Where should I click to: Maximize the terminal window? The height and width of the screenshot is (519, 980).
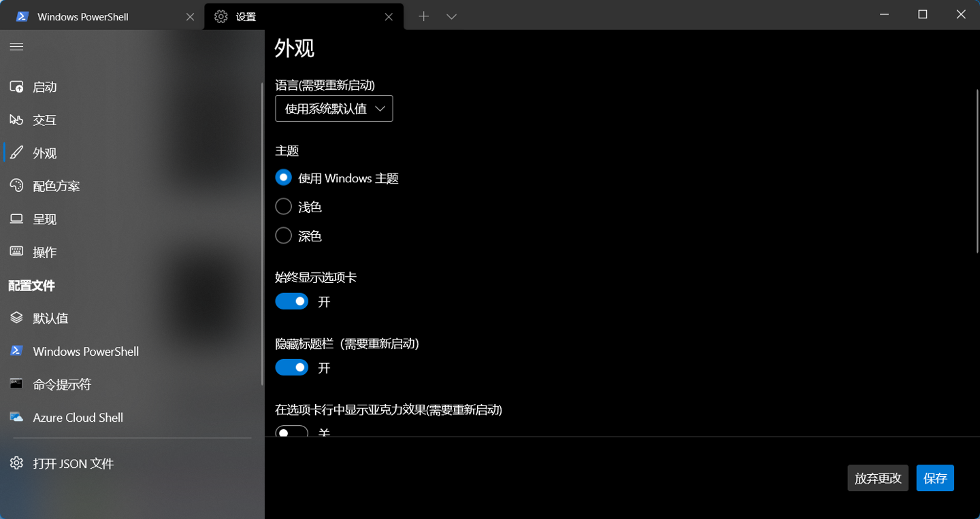tap(923, 14)
